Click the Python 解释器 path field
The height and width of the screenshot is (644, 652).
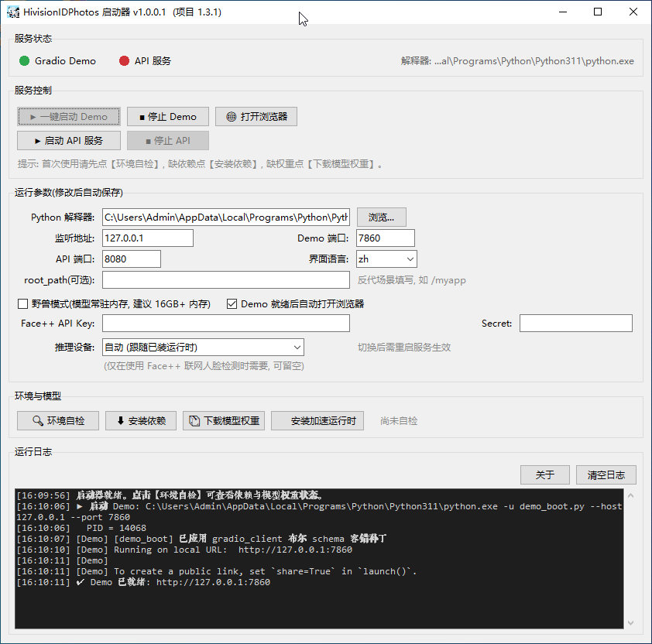[226, 217]
